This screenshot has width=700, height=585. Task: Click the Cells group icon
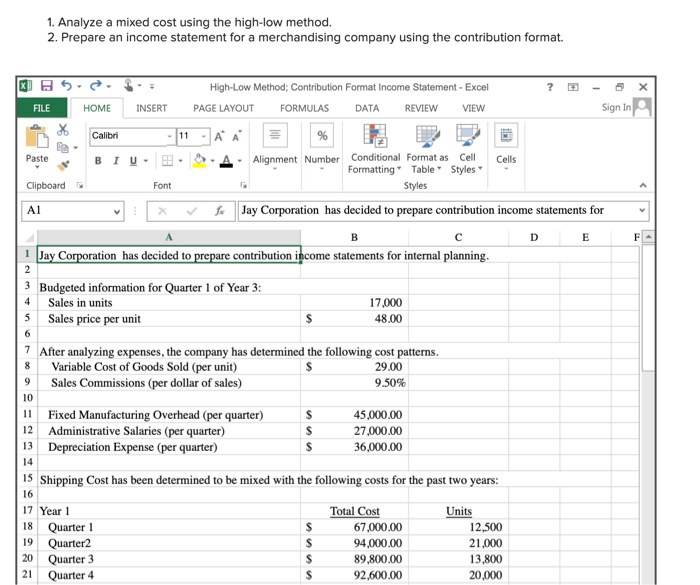506,135
